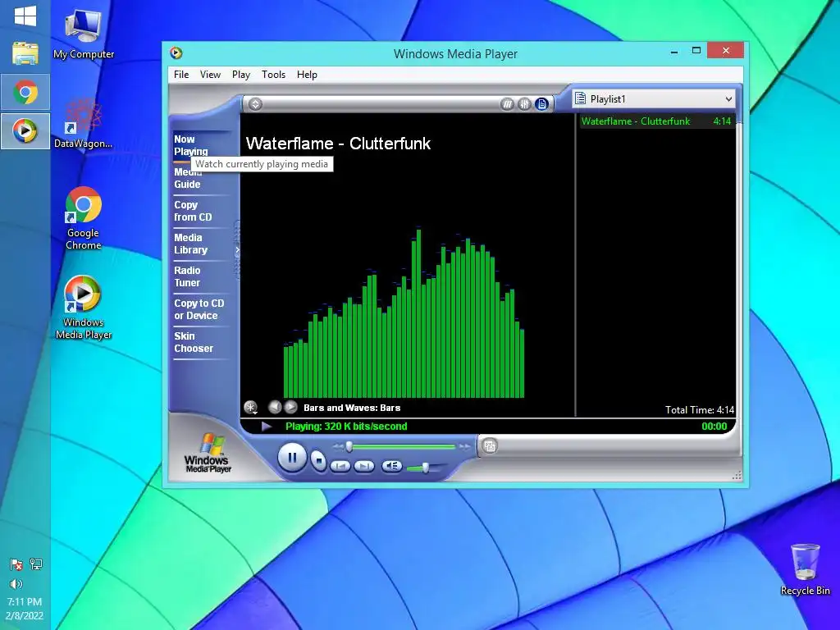Open File Explorer from the taskbar
Viewport: 840px width, 630px height.
[x=25, y=53]
